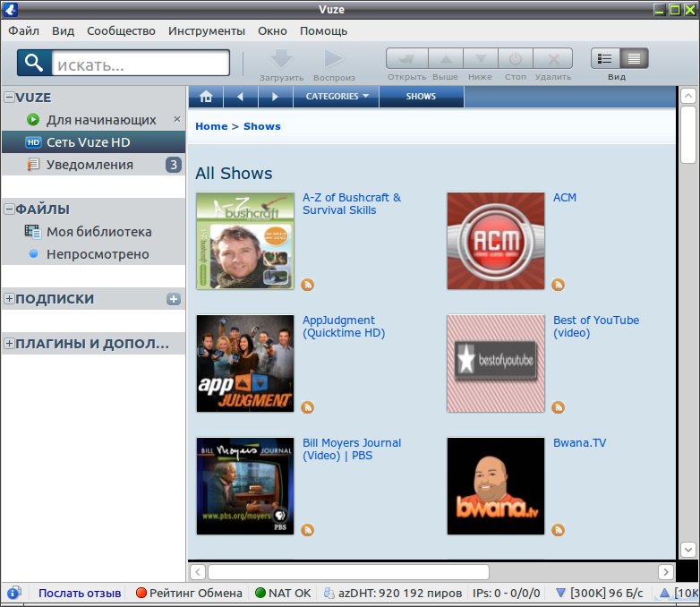Screen dimensions: 700x607
Task: Click the Воспроиз play icon
Action: point(334,58)
